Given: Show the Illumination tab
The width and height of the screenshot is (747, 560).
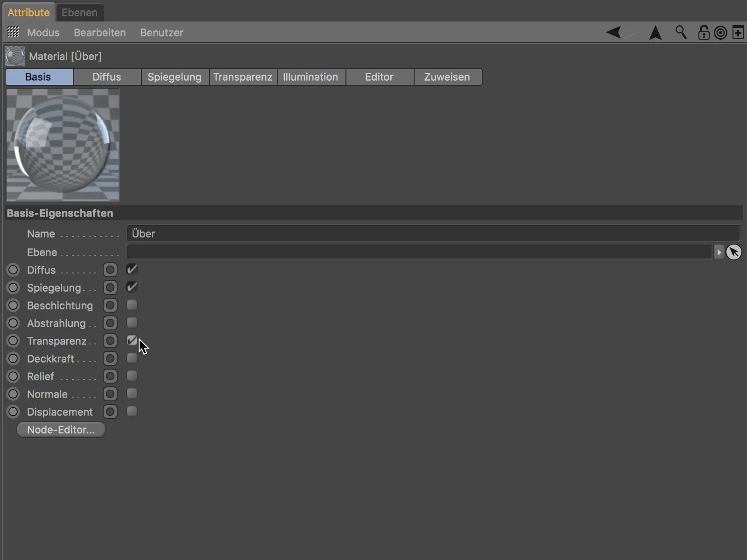Looking at the screenshot, I should (311, 77).
